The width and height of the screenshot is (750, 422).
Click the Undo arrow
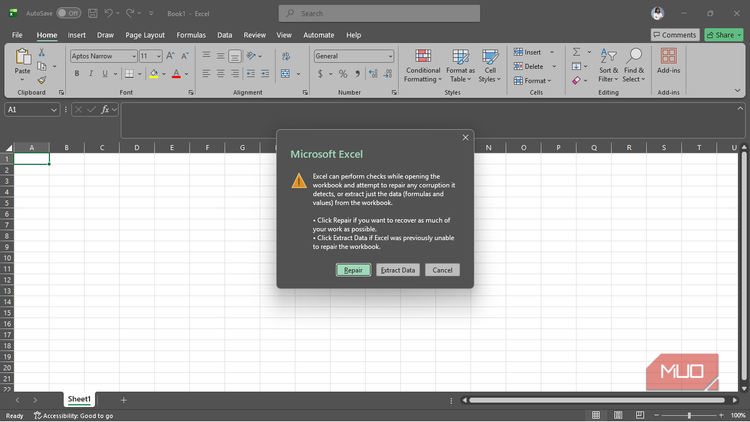109,13
